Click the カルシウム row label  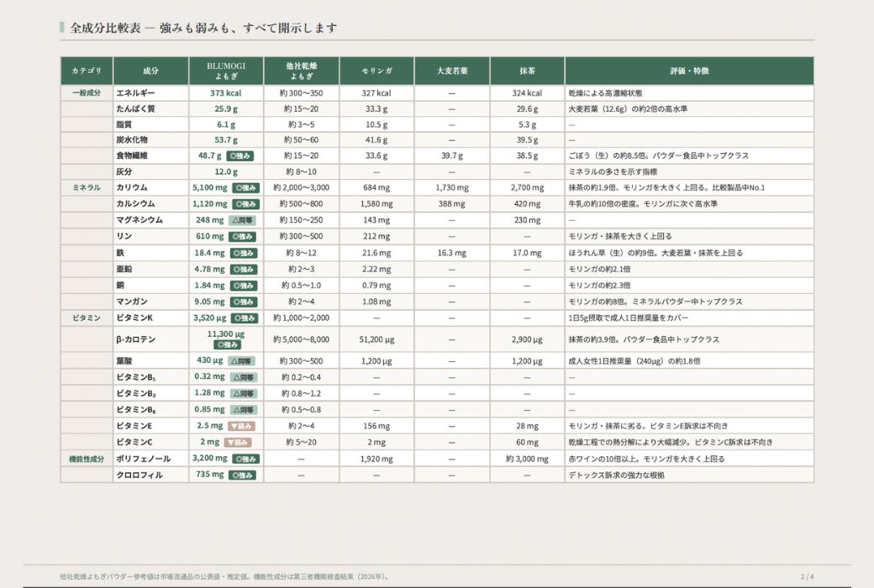(135, 204)
